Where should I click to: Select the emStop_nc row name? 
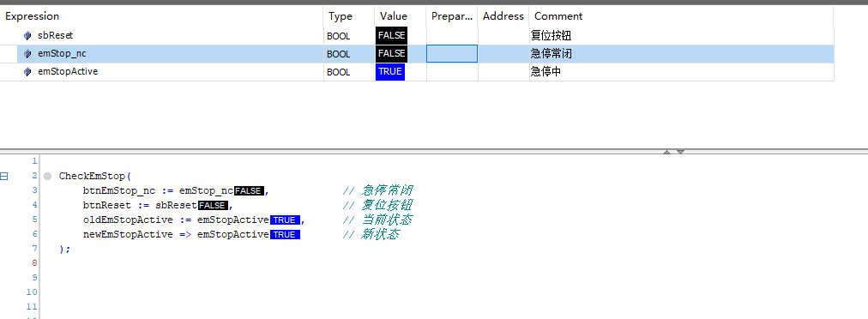62,54
